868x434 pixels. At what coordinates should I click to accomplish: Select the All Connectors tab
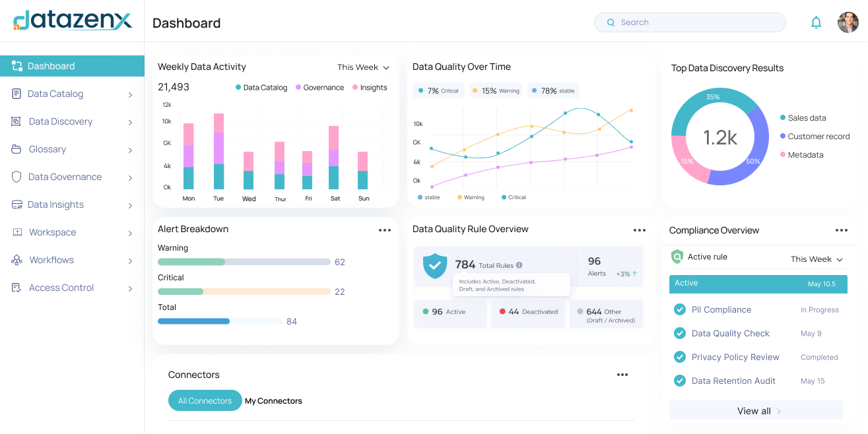205,401
